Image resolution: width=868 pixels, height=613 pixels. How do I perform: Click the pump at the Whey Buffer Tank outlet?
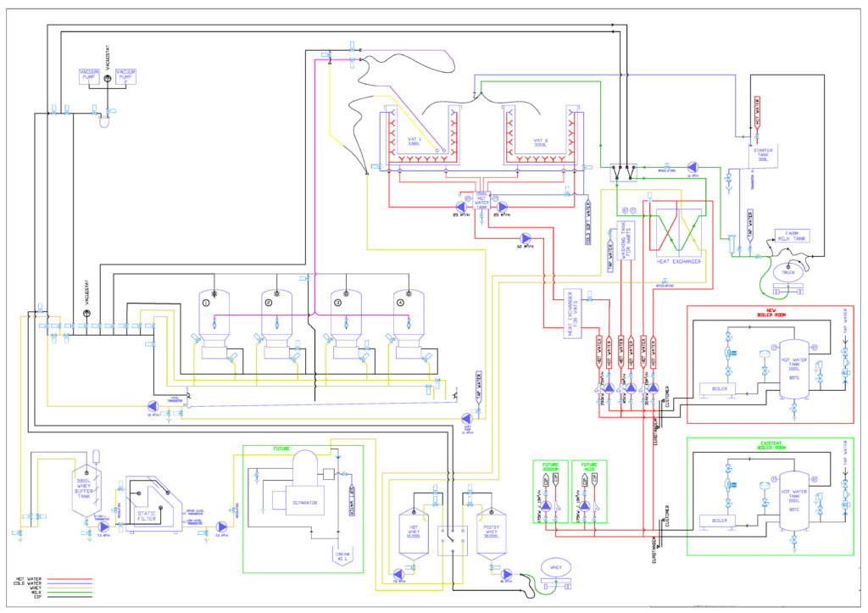[103, 527]
